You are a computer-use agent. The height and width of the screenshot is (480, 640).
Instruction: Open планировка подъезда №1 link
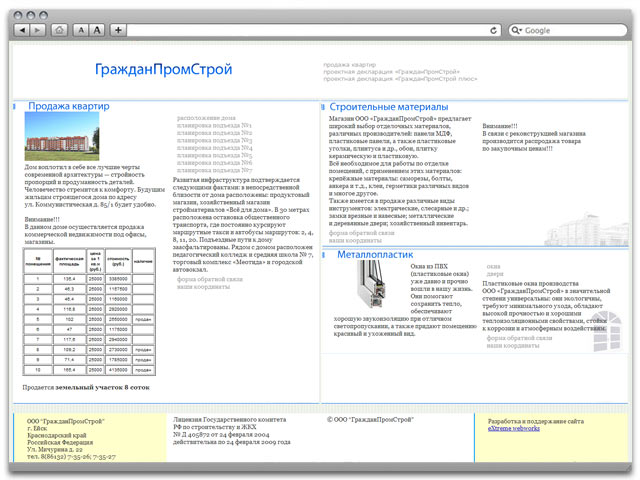[214, 125]
